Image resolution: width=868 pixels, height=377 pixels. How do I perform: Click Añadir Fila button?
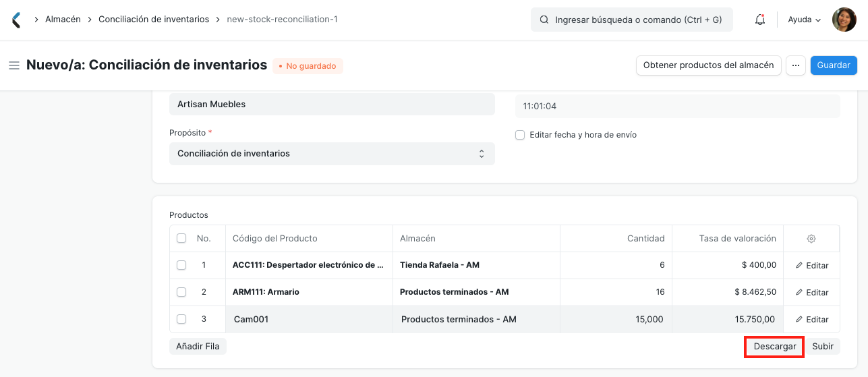pyautogui.click(x=198, y=346)
